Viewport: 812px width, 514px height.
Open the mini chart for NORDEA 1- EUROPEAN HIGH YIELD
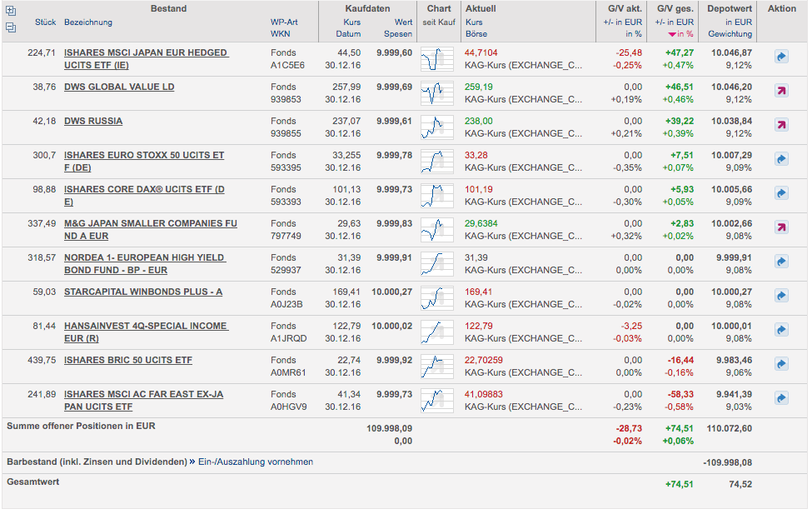click(437, 264)
